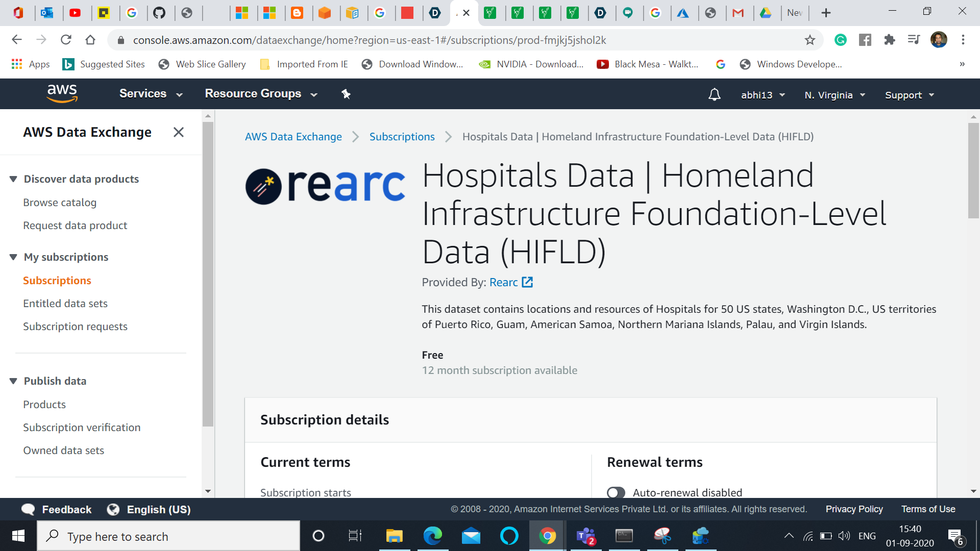
Task: Open the Services dropdown menu
Action: (151, 94)
